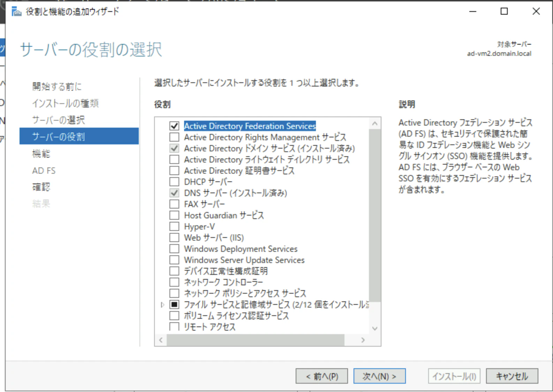The image size is (553, 392).
Task: Check Windows Deployment Services checkbox
Action: pos(174,249)
